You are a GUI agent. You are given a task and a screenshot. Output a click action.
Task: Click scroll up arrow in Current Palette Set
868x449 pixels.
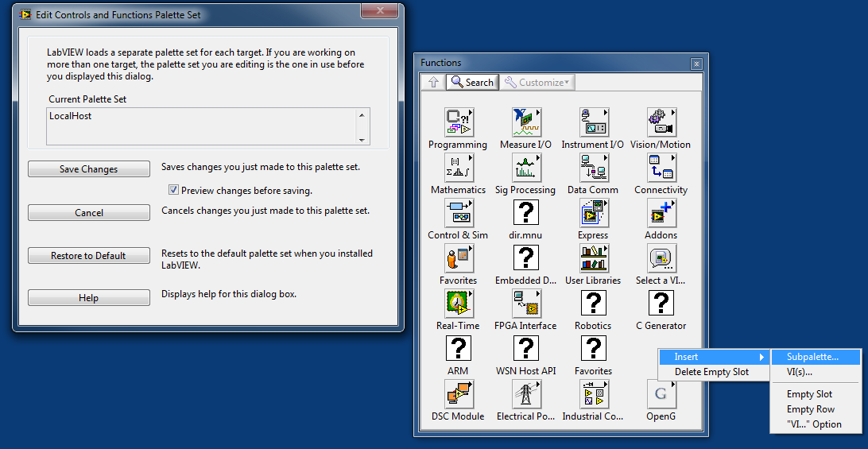tap(362, 115)
